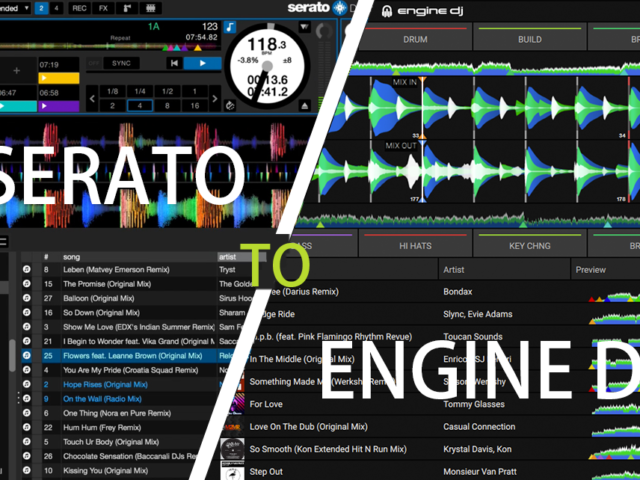Image resolution: width=640 pixels, height=480 pixels.
Task: Switch to 4 deck view
Action: [56, 8]
